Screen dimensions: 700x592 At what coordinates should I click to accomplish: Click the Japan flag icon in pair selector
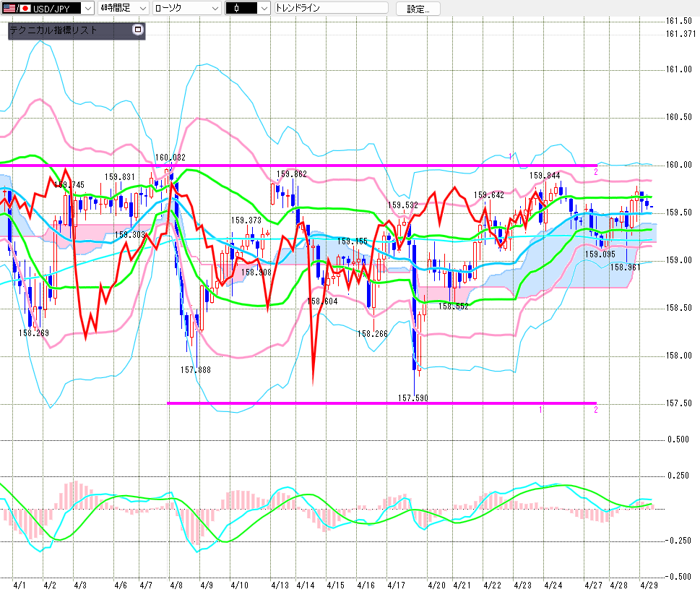pyautogui.click(x=26, y=9)
